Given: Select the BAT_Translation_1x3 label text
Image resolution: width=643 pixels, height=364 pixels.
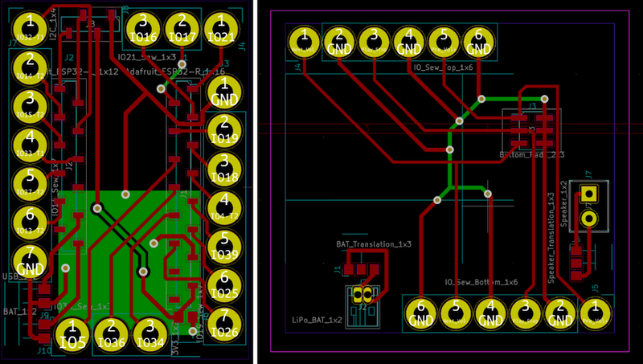Looking at the screenshot, I should (x=374, y=243).
